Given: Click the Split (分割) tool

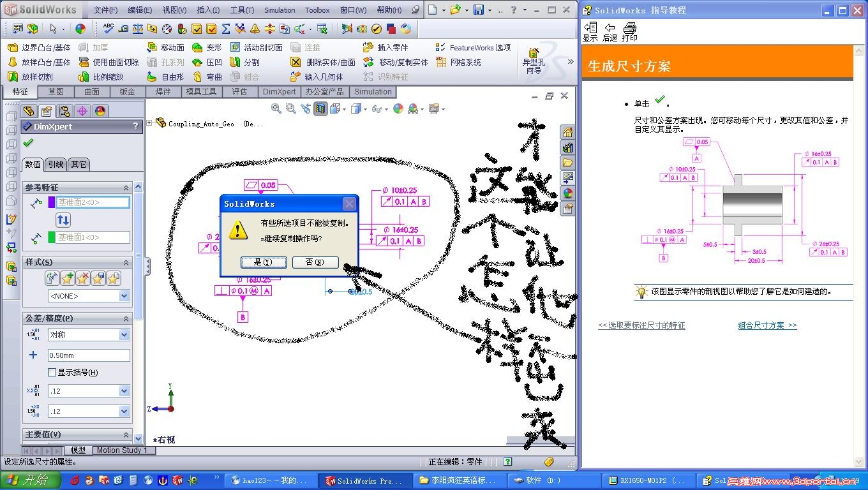Looking at the screenshot, I should [x=244, y=62].
